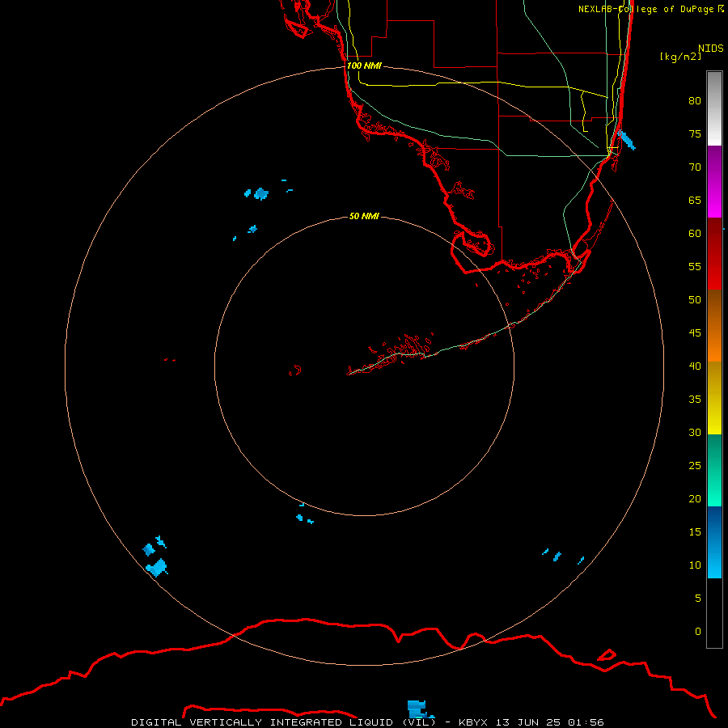Pick the green segment near scale value 25
Image resolution: width=728 pixels, height=728 pixels.
(714, 470)
